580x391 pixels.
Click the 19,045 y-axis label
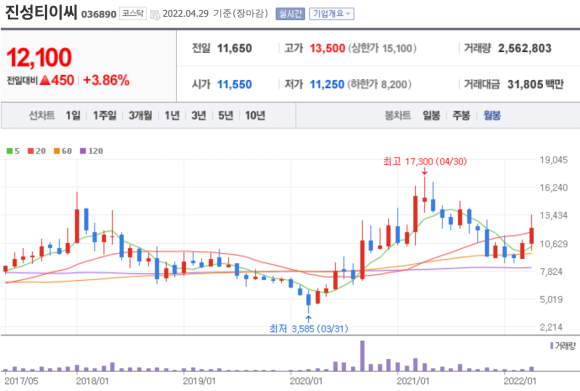(553, 160)
